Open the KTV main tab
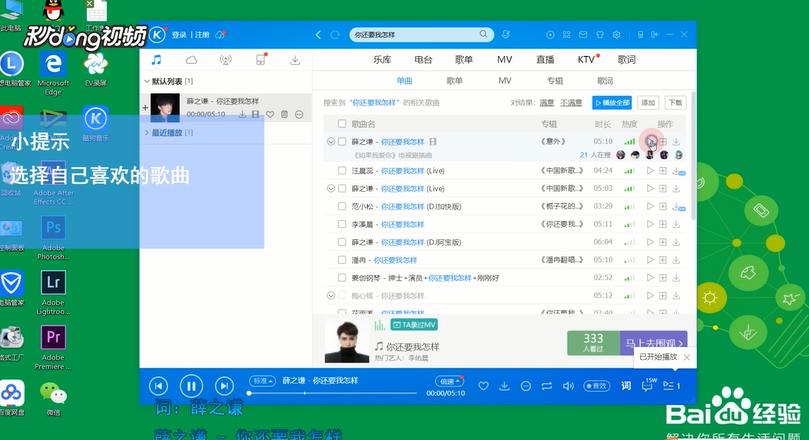This screenshot has height=440, width=809. pyautogui.click(x=586, y=60)
